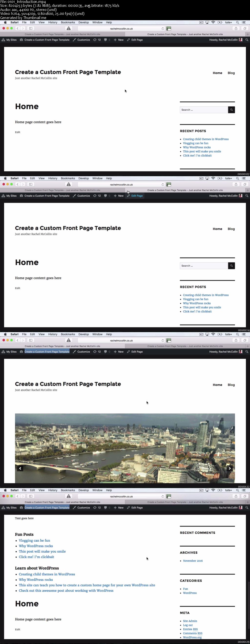
Task: Click the next-slide arrow on the London slider image
Action: pyautogui.click(x=229, y=468)
